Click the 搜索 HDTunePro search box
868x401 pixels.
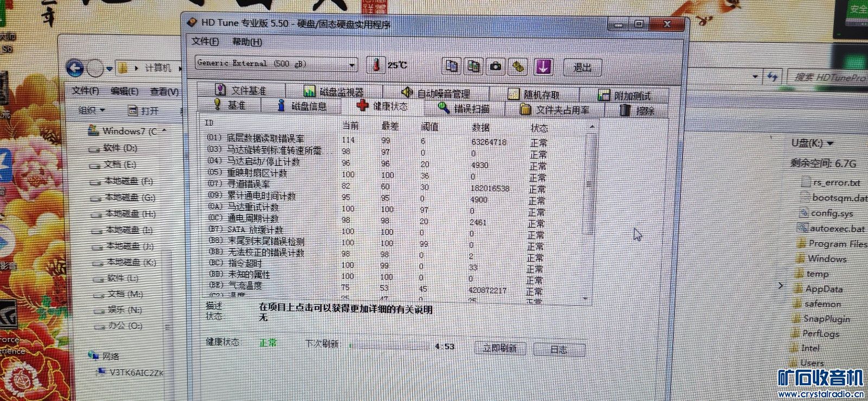pos(829,78)
